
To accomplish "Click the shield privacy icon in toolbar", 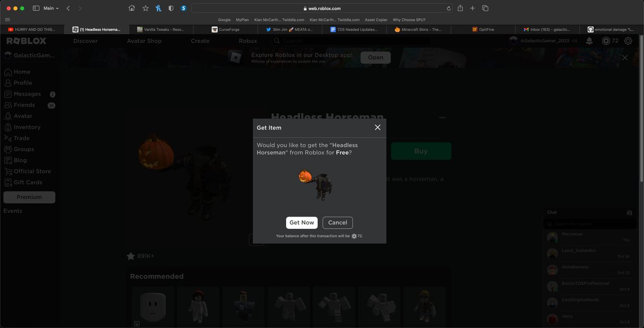I will click(x=171, y=8).
